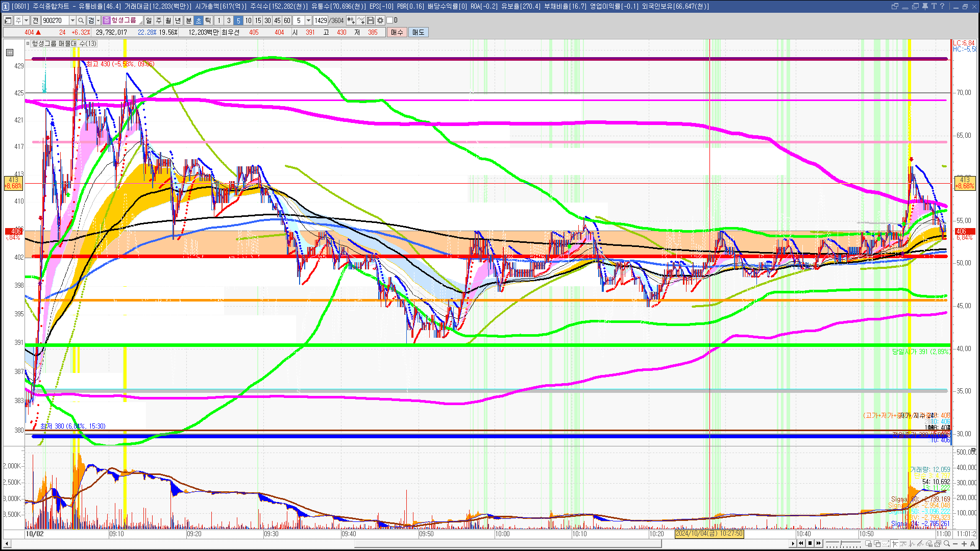Expand the 주 type dropdown arrow
Screen dimensions: 980x551
(x=26, y=20)
